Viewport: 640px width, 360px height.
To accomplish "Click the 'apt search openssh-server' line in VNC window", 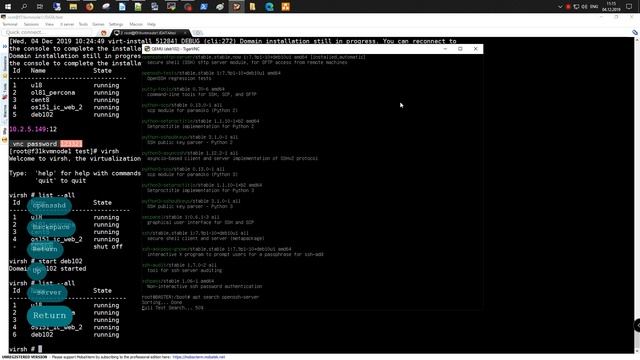I will 200,297.
